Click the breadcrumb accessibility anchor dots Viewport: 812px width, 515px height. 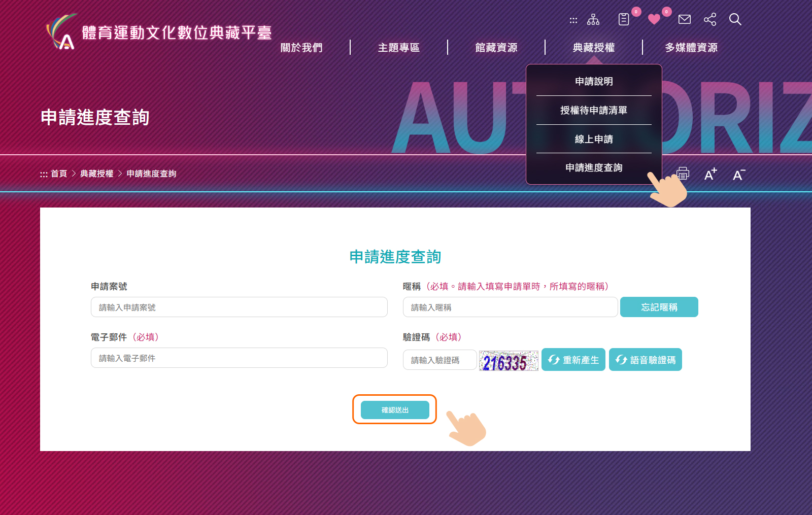[44, 174]
